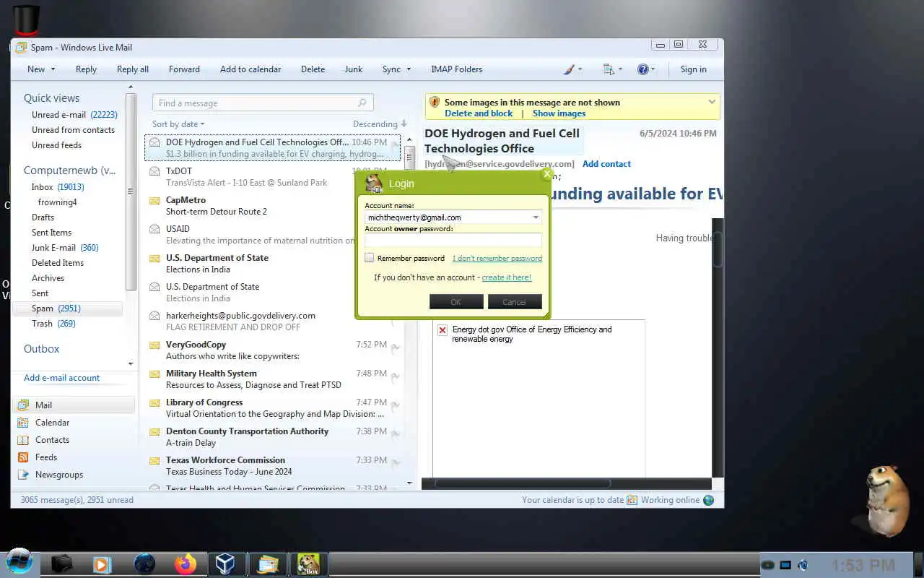924x578 pixels.
Task: Click Cancel in the Login dialog
Action: pos(515,302)
